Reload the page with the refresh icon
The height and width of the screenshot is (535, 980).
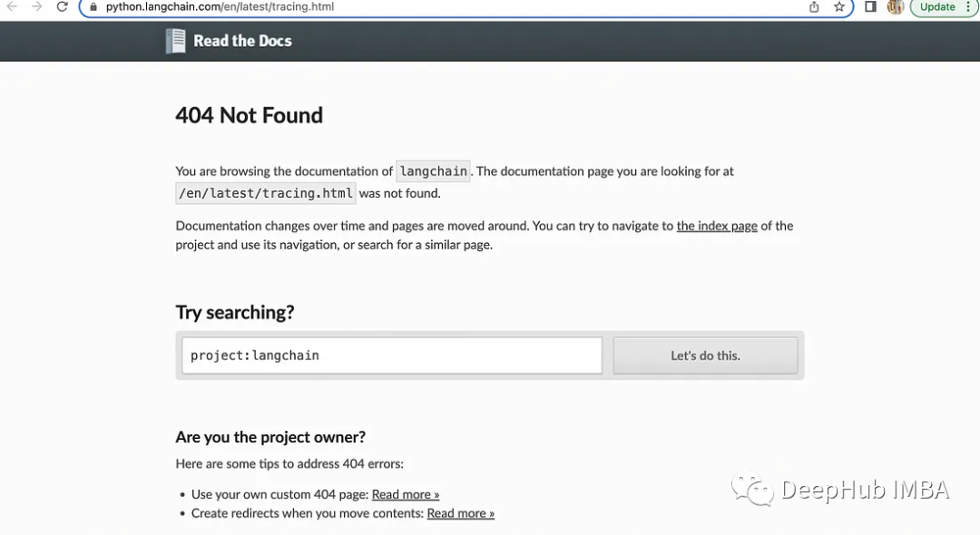click(62, 7)
